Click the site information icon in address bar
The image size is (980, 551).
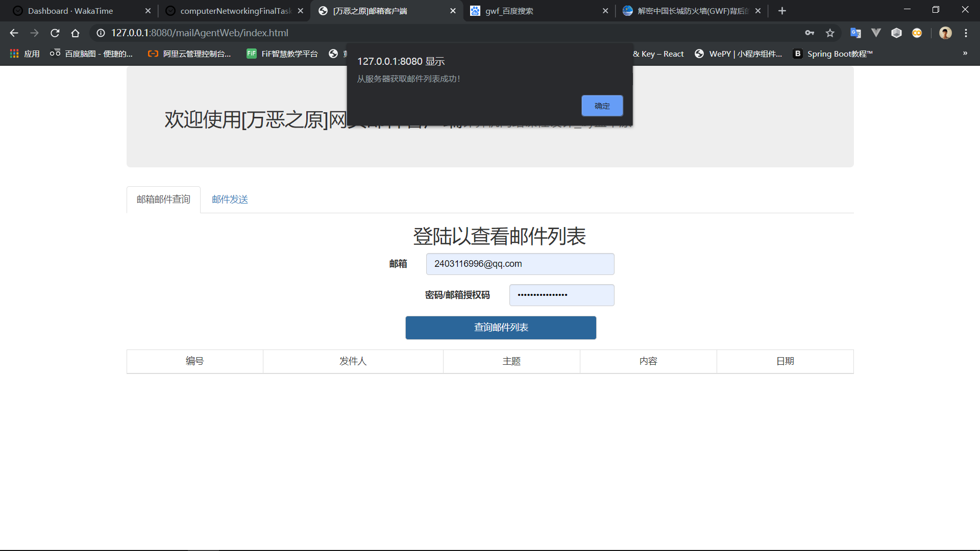click(101, 33)
